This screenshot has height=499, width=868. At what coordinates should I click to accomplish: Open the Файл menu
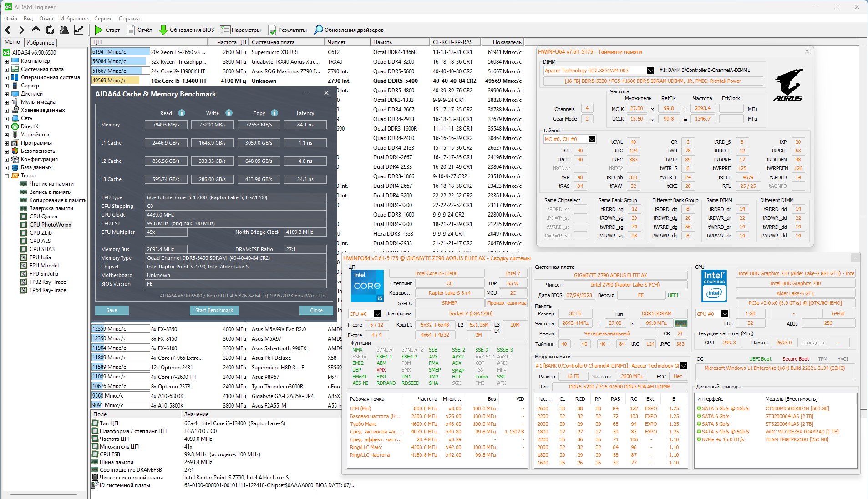(10, 19)
